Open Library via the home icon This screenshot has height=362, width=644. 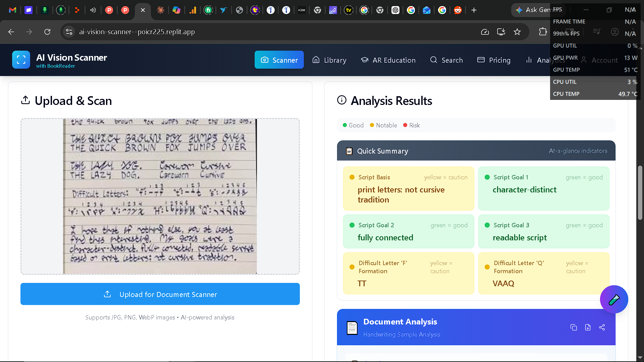(x=316, y=60)
